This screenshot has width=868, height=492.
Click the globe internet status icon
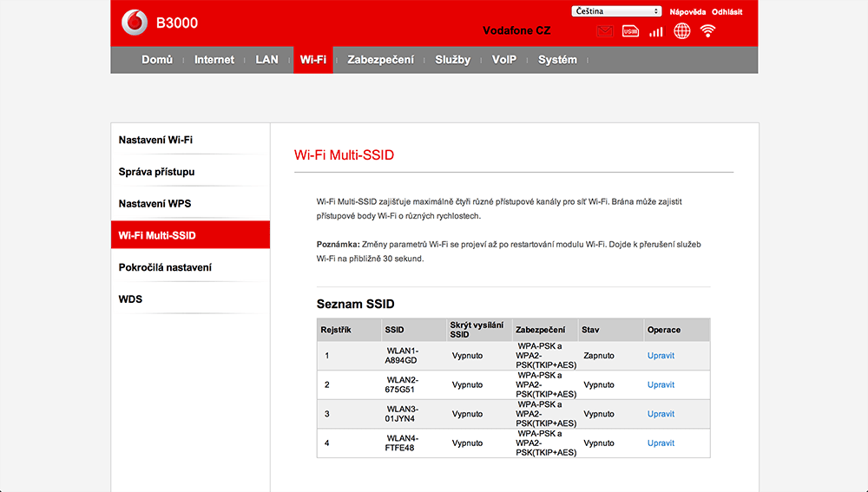(x=682, y=31)
